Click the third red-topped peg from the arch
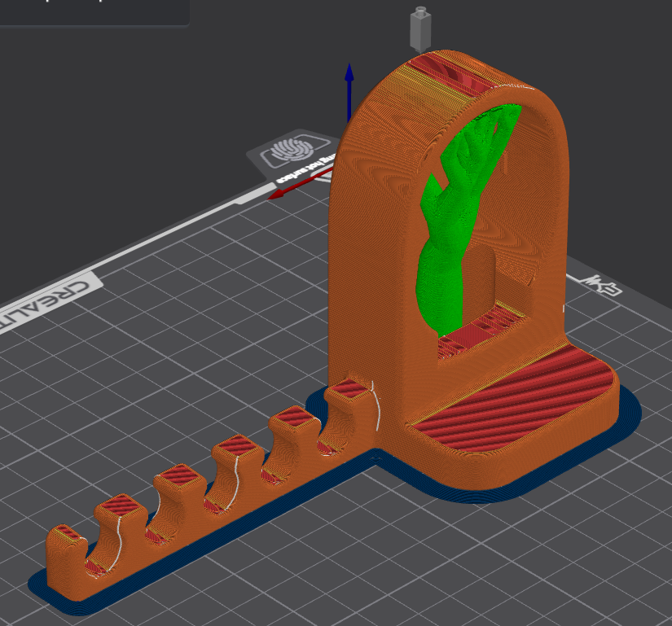672x626 pixels. pos(239,448)
